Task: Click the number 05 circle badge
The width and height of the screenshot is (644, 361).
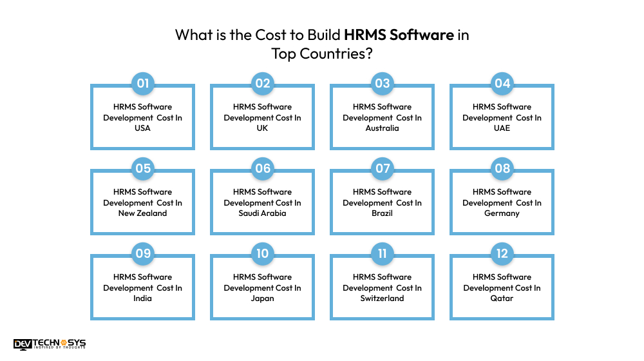Action: 142,169
